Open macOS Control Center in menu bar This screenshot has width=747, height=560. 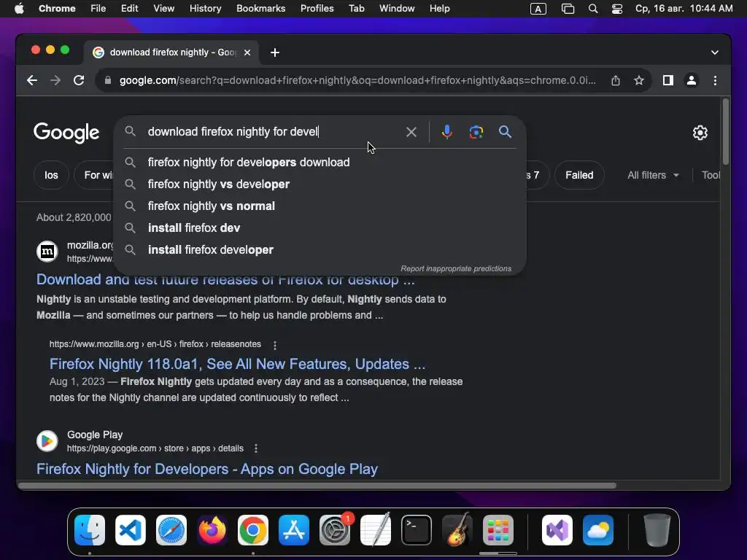click(x=617, y=9)
